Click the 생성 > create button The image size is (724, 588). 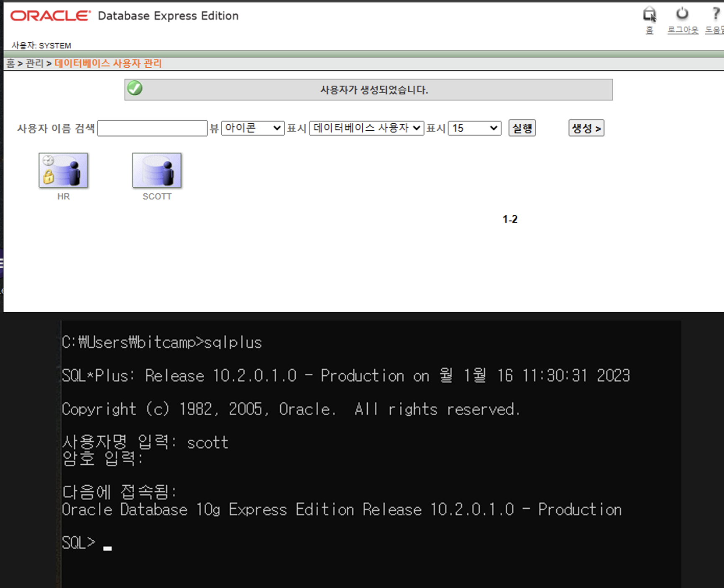point(586,128)
